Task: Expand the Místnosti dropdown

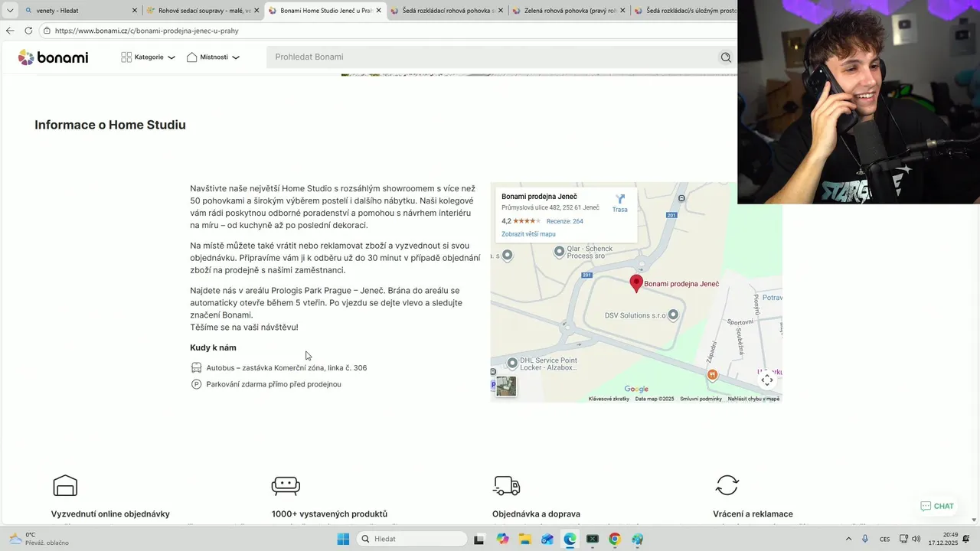Action: (213, 57)
